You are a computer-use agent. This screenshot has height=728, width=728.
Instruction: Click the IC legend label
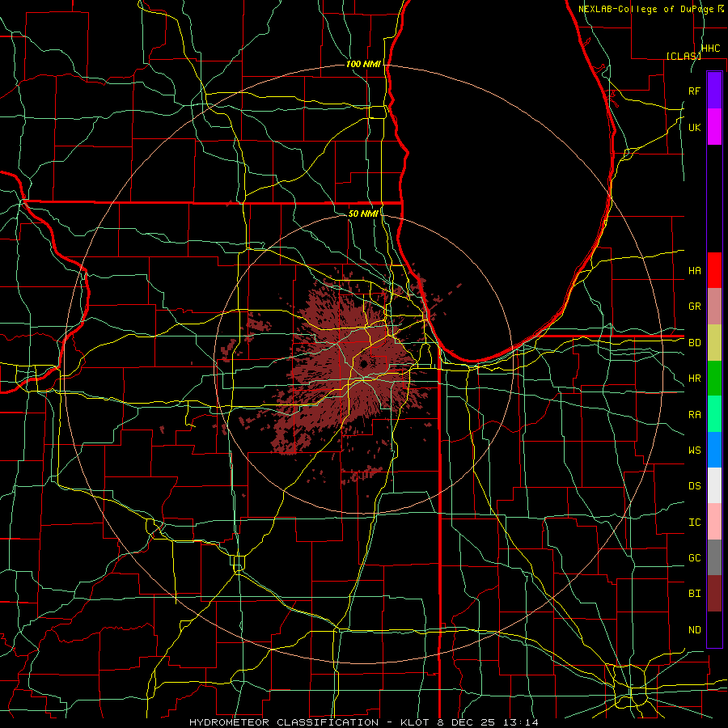tap(695, 523)
